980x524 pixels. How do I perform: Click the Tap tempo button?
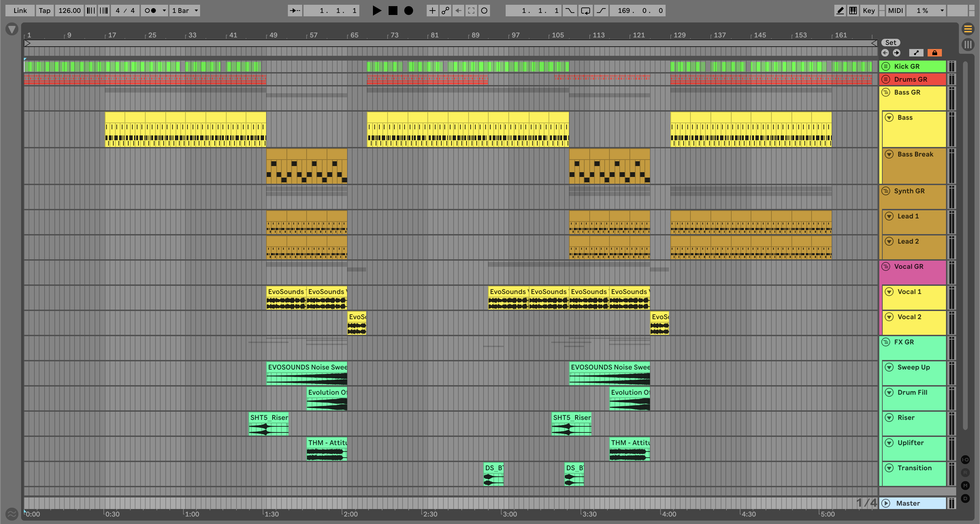tap(45, 11)
